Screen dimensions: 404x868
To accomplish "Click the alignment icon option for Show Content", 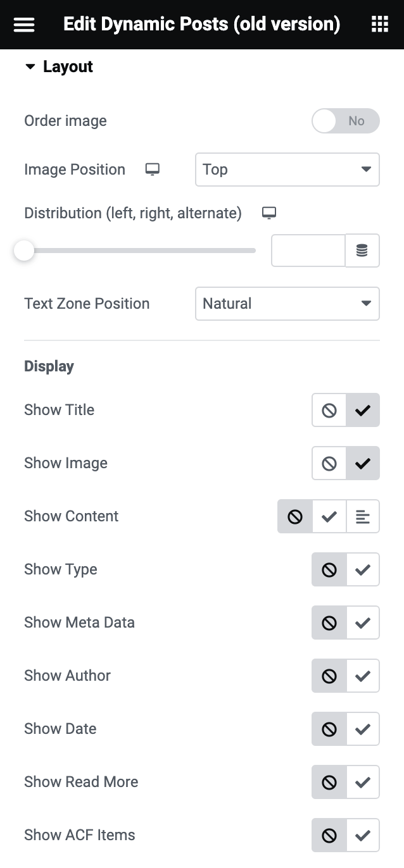I will point(362,516).
